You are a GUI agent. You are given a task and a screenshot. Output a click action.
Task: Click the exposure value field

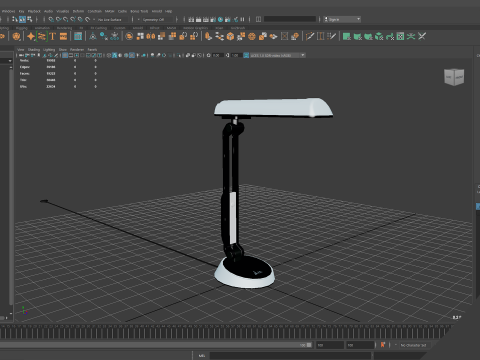[217, 55]
